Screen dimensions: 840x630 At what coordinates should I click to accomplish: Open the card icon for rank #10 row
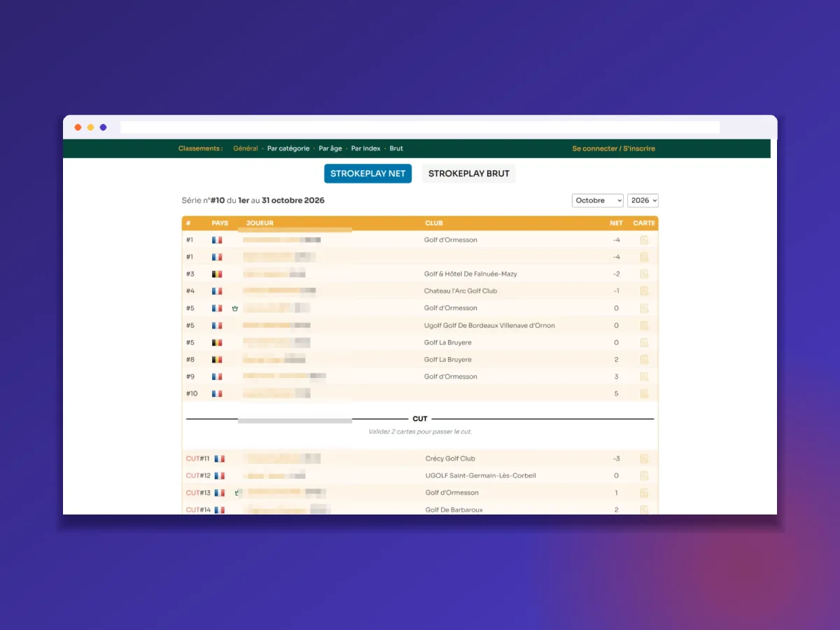(x=644, y=394)
